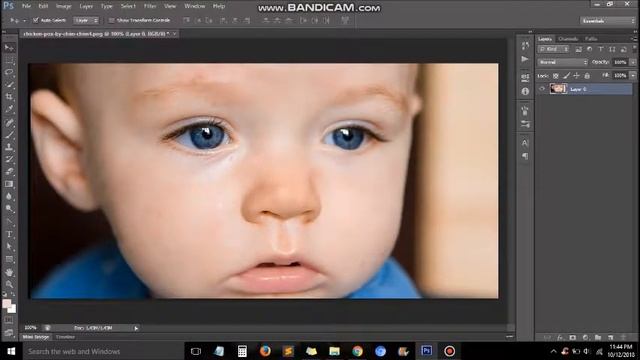Switch to the Timeline tab
Viewport: 640px width, 360px height.
point(65,337)
